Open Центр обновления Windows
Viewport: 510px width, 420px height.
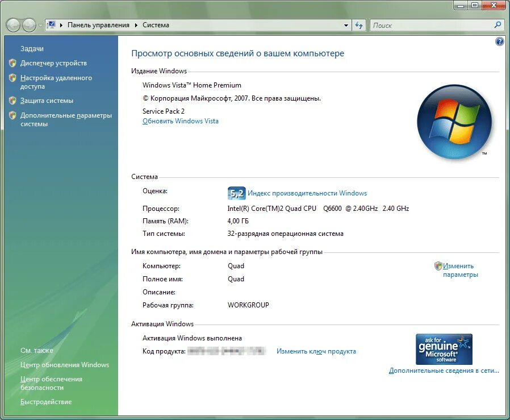[x=65, y=365]
